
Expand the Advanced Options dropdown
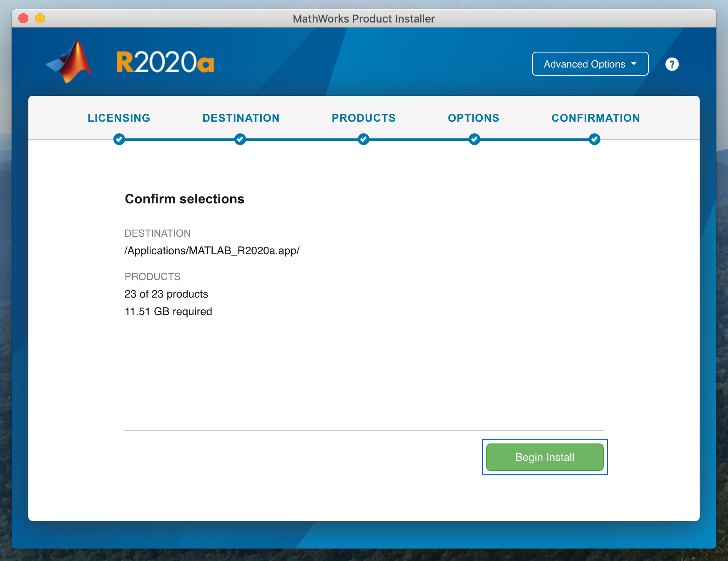coord(590,64)
